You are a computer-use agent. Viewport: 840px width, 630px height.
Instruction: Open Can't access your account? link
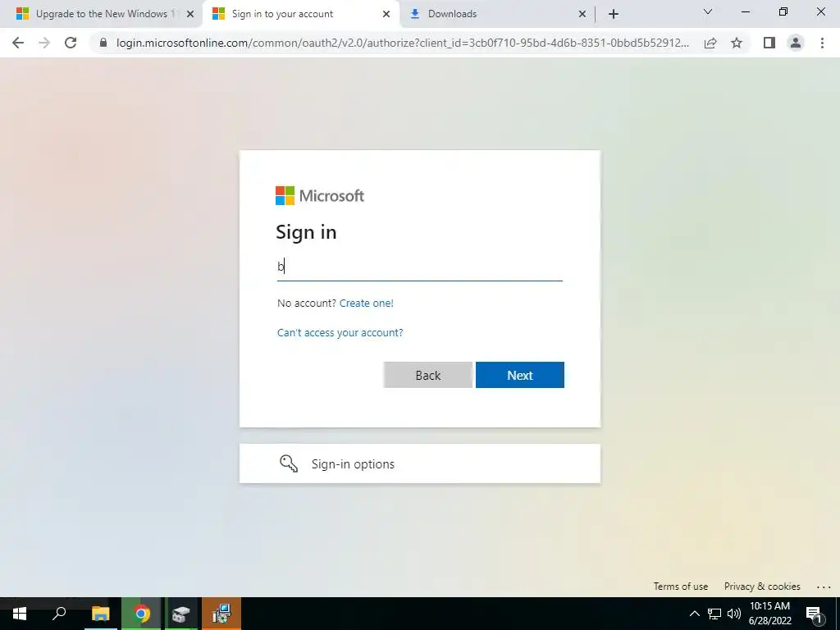point(340,333)
